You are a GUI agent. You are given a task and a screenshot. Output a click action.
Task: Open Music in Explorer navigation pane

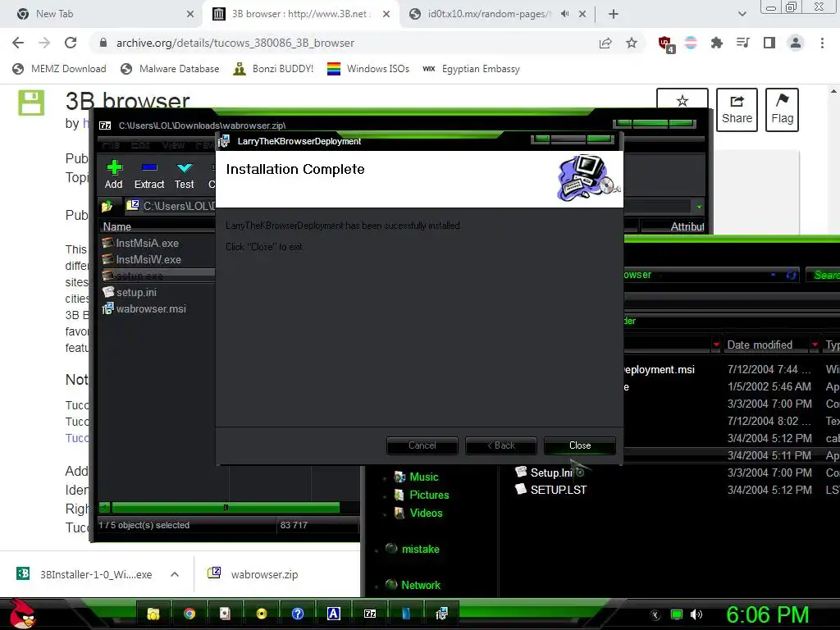[x=416, y=477]
